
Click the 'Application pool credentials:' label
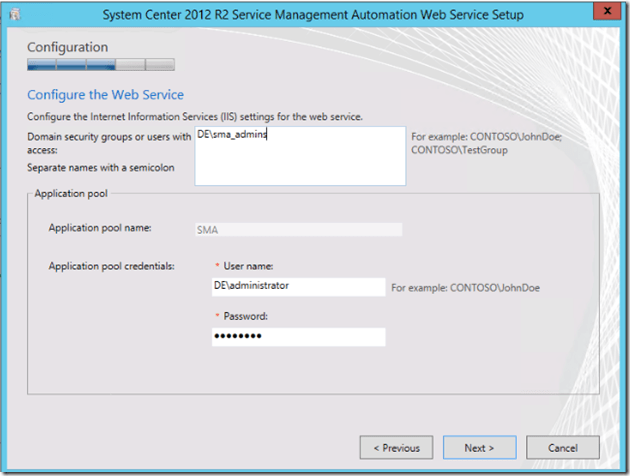tap(112, 266)
